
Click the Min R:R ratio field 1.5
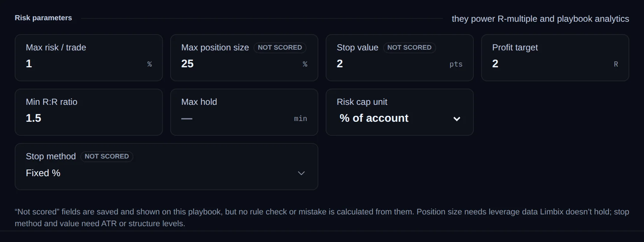[88, 118]
